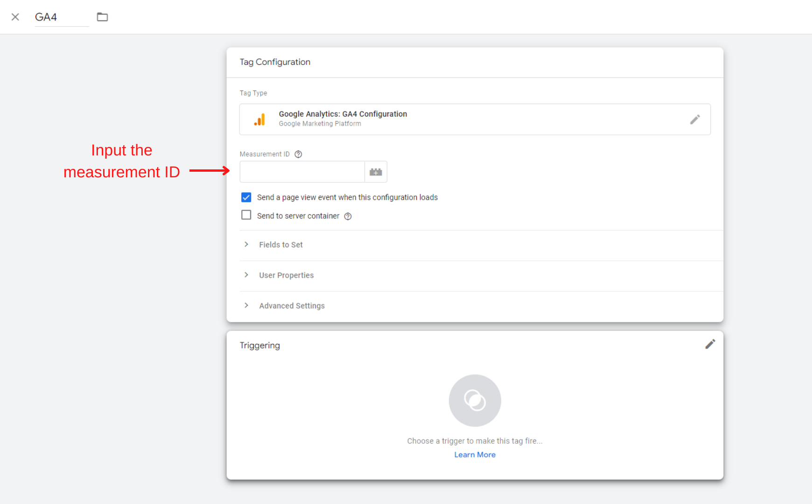
Task: Edit the GA4 tag name field
Action: [61, 17]
